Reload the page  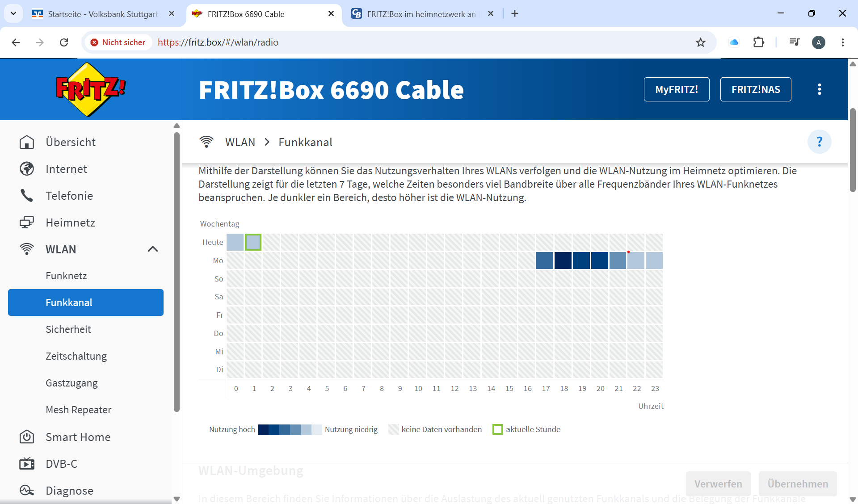[x=64, y=42]
